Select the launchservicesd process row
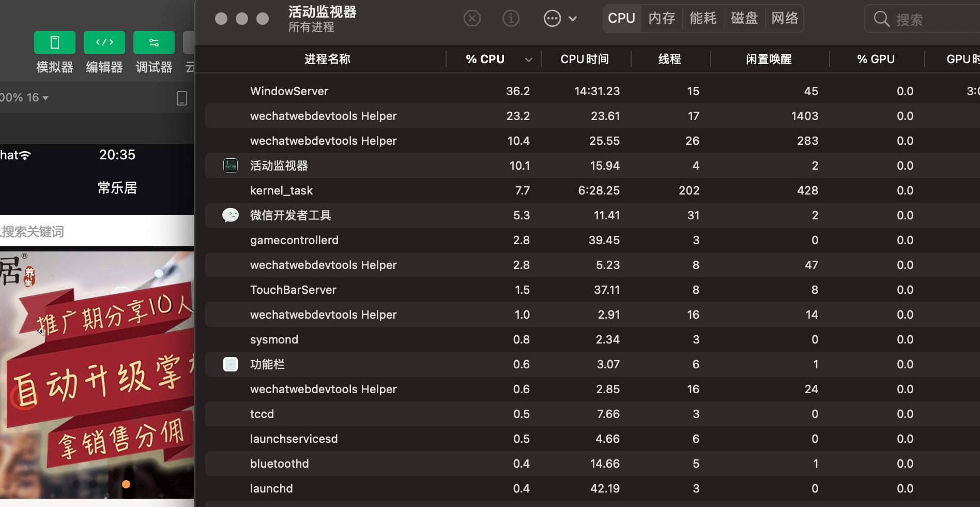The image size is (980, 507). click(592, 439)
